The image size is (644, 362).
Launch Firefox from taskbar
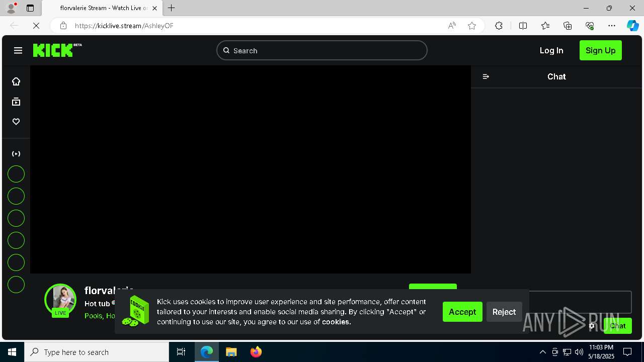[x=256, y=352]
